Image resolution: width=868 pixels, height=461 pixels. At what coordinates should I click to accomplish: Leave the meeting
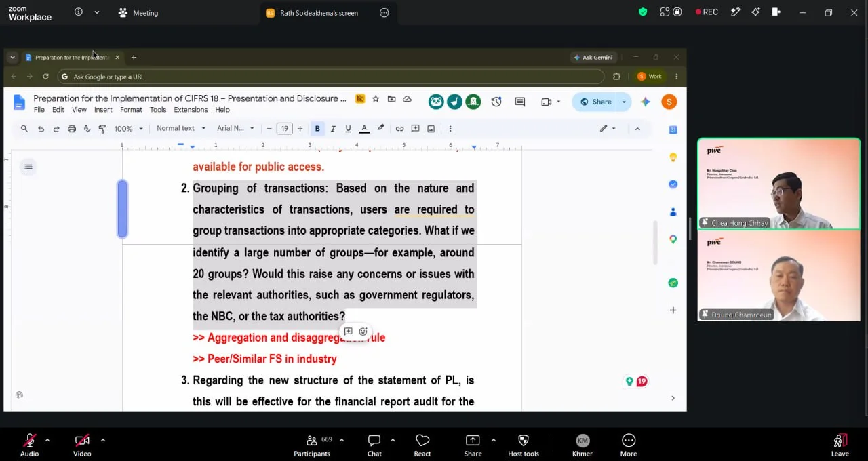(x=840, y=445)
